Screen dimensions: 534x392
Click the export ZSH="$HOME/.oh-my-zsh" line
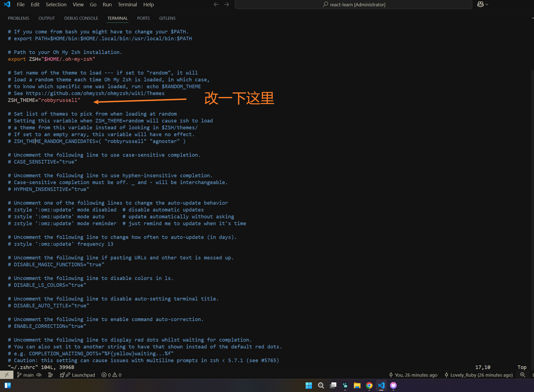click(52, 59)
